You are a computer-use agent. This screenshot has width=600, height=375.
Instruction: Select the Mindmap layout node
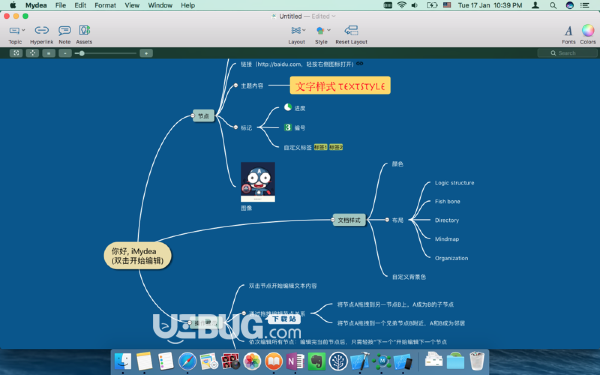coord(447,239)
